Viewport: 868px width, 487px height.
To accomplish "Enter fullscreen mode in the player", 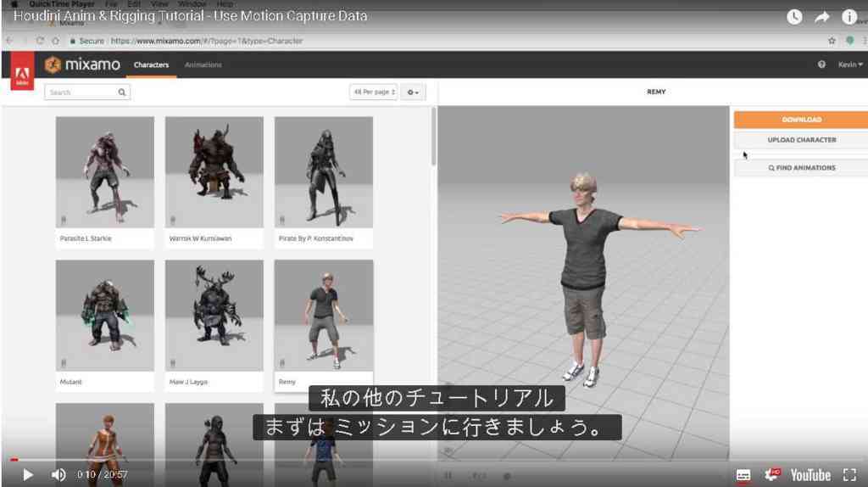I will [849, 475].
